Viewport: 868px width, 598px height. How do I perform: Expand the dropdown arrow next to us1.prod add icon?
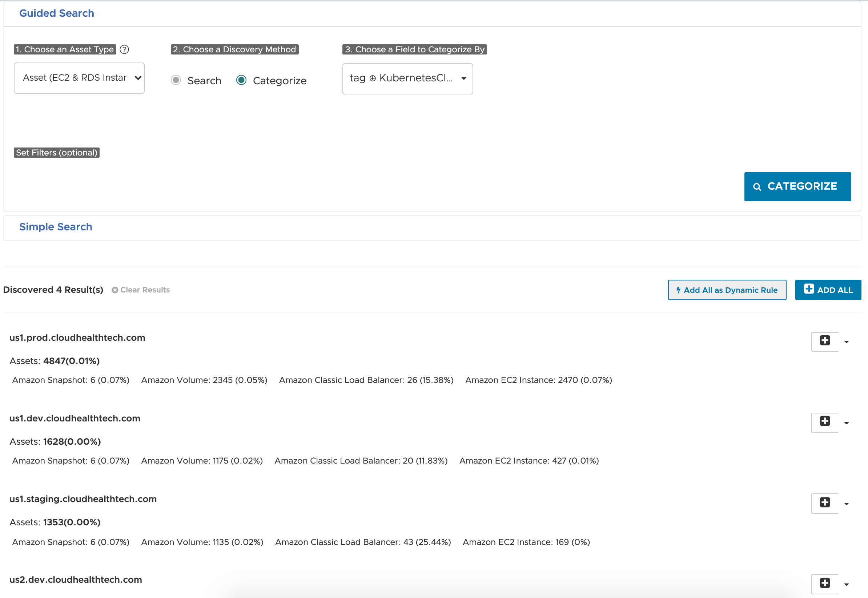coord(847,341)
